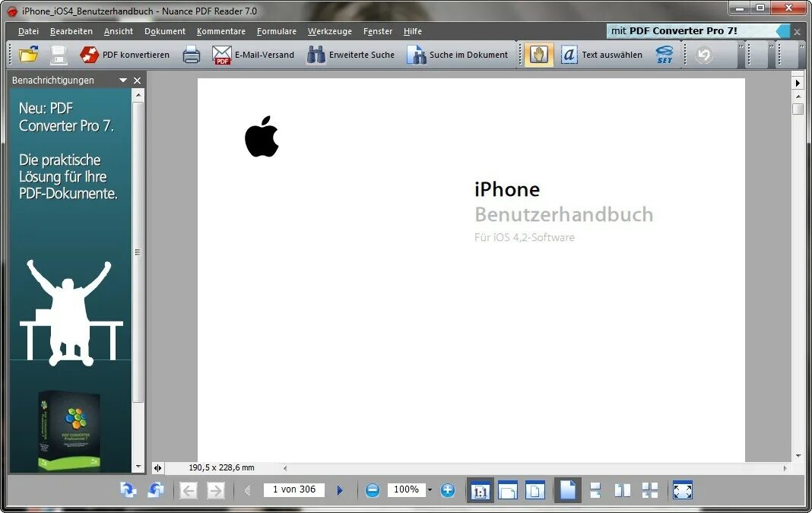
Task: Click the iPhone title text
Action: 507,189
